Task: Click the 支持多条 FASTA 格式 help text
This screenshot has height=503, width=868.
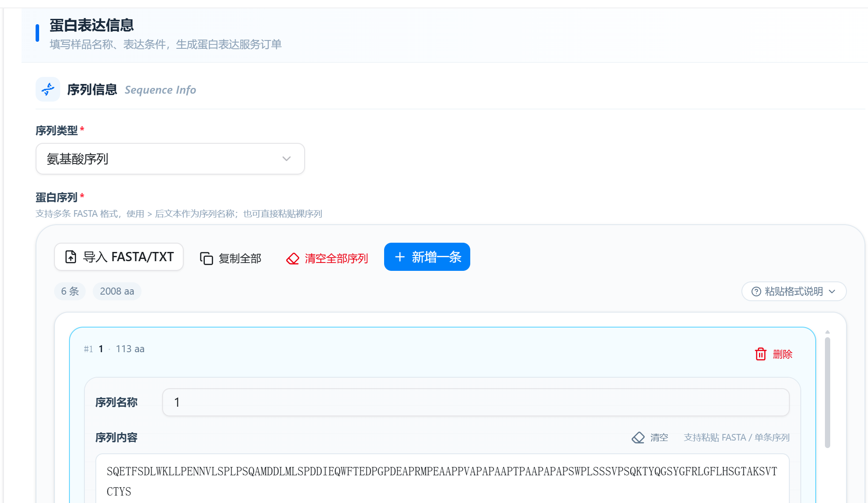Action: [x=179, y=214]
